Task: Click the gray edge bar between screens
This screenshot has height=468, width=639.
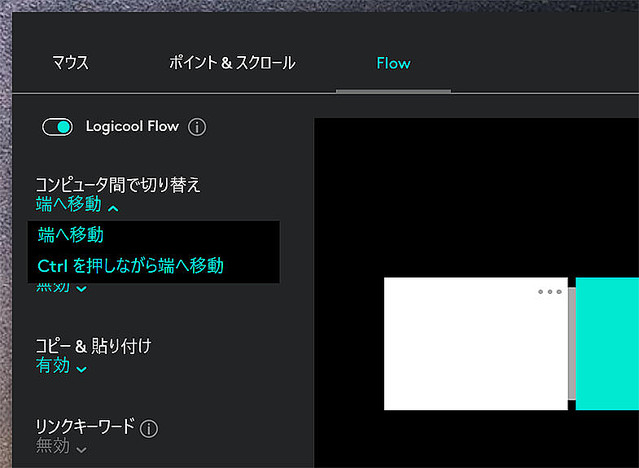Action: 572,344
